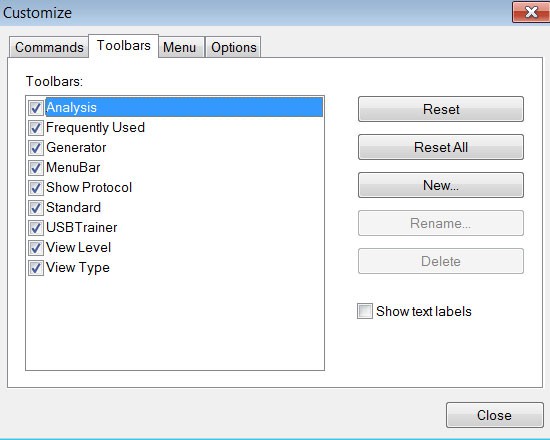The image size is (550, 440).
Task: Uncheck the Analysis toolbar checkbox
Action: pyautogui.click(x=36, y=108)
